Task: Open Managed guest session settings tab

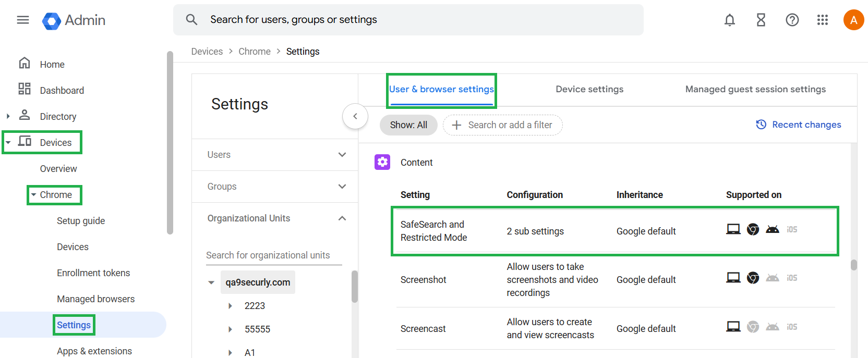Action: 755,89
